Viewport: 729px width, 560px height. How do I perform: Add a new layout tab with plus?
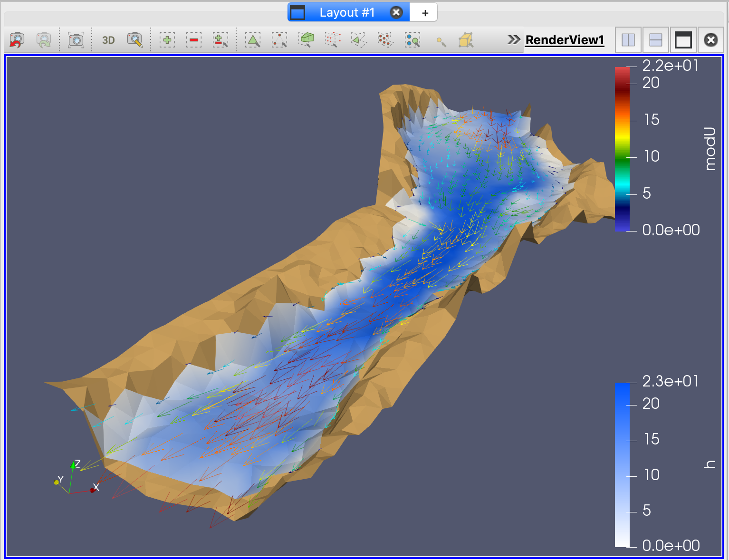click(425, 13)
